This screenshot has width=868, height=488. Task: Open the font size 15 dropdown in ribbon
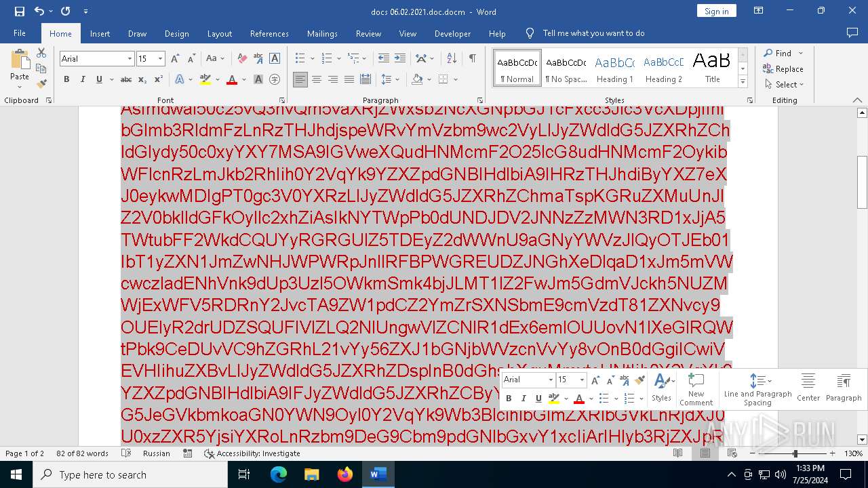tap(161, 59)
